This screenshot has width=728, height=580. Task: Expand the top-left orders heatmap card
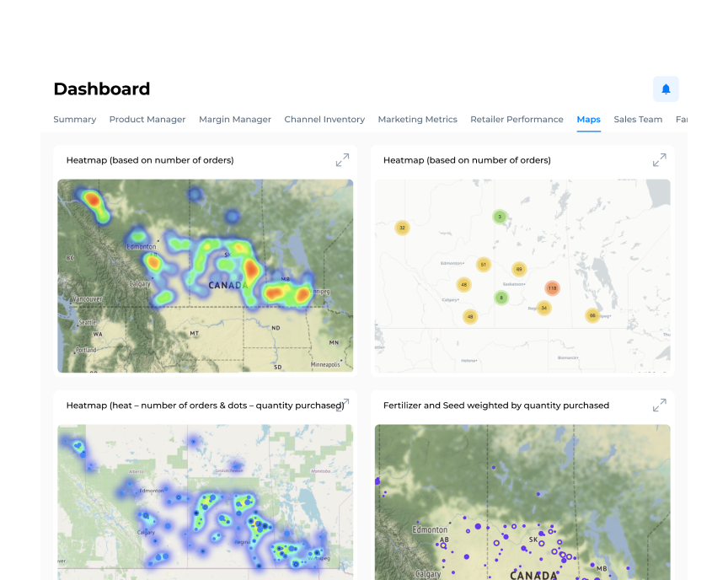[x=342, y=160]
